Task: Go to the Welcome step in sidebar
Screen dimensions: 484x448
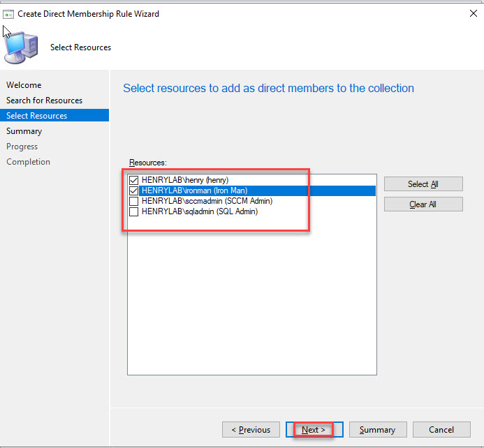Action: [x=24, y=85]
